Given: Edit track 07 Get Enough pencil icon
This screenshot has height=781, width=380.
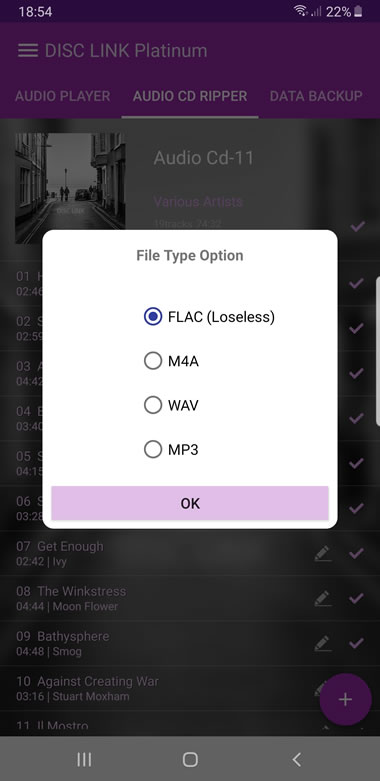Looking at the screenshot, I should (x=323, y=553).
